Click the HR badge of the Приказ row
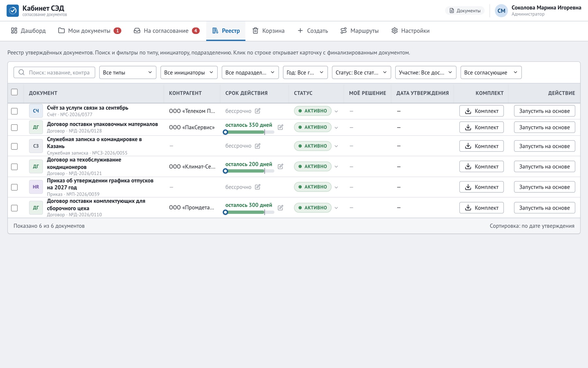588x368 pixels. (36, 187)
